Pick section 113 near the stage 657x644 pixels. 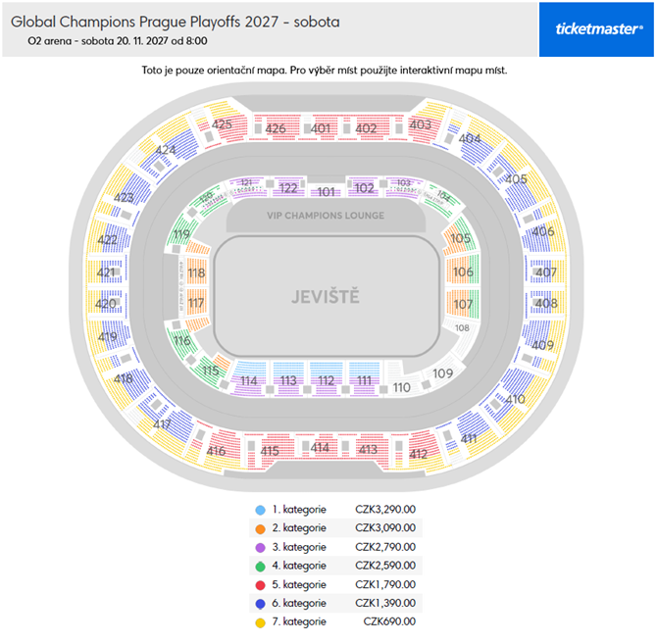tap(287, 380)
